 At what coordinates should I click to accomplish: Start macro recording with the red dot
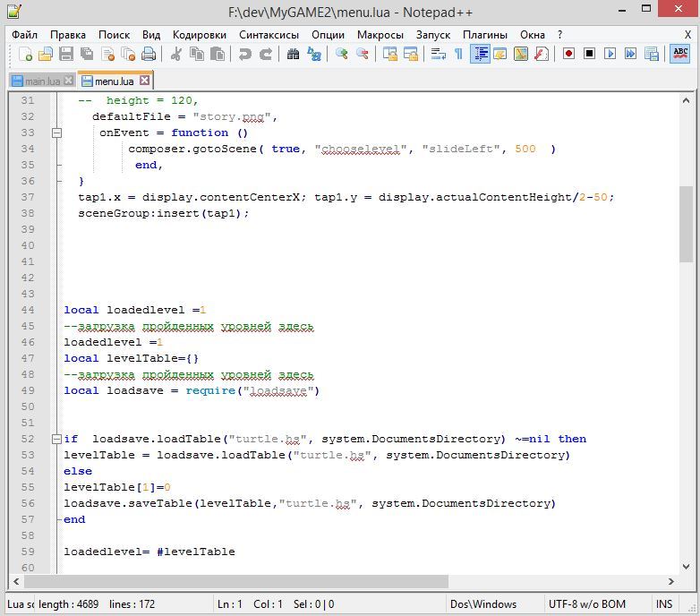[568, 54]
